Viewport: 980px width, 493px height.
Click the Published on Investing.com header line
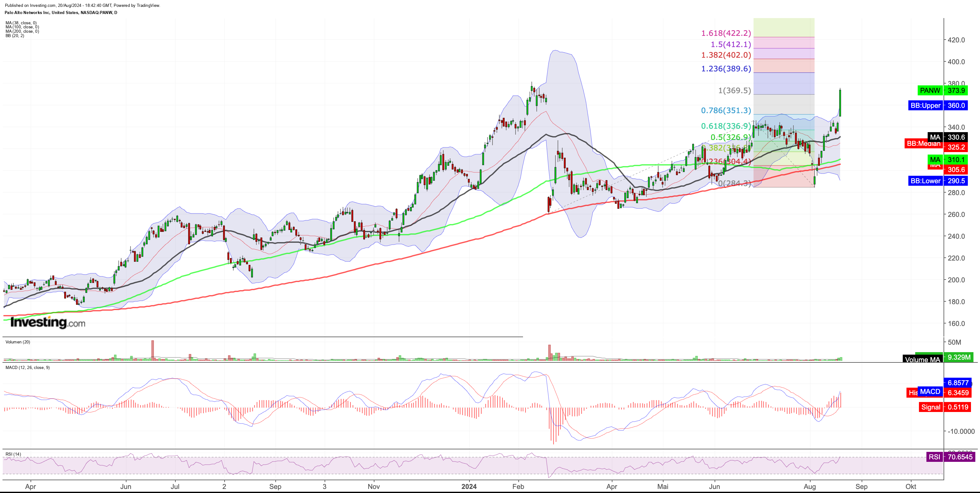click(82, 5)
